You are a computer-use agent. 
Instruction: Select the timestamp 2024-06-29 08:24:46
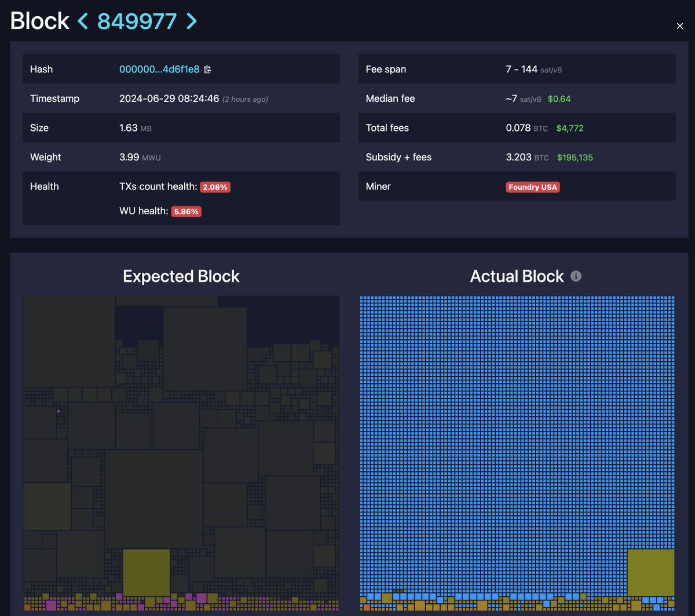(169, 99)
